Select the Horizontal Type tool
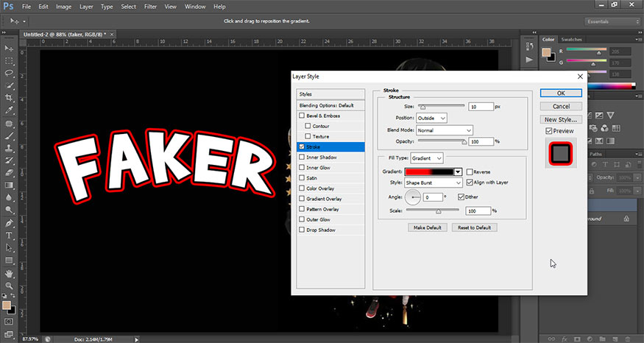644x343 pixels. pyautogui.click(x=9, y=236)
